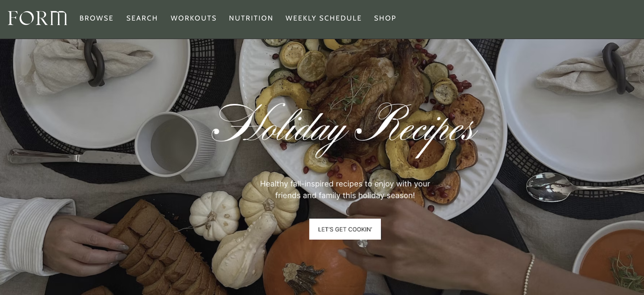Open the Browse menu item
The width and height of the screenshot is (644, 295).
coord(96,18)
